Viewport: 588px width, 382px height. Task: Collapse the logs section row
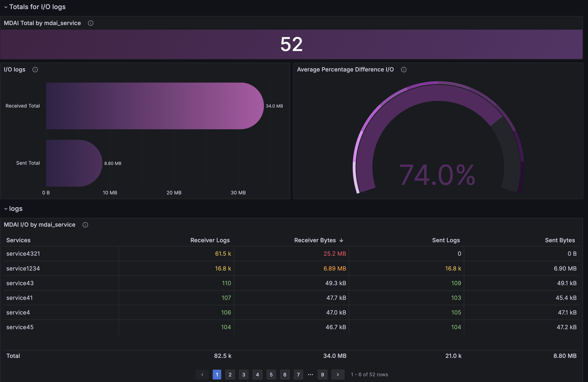(6, 209)
